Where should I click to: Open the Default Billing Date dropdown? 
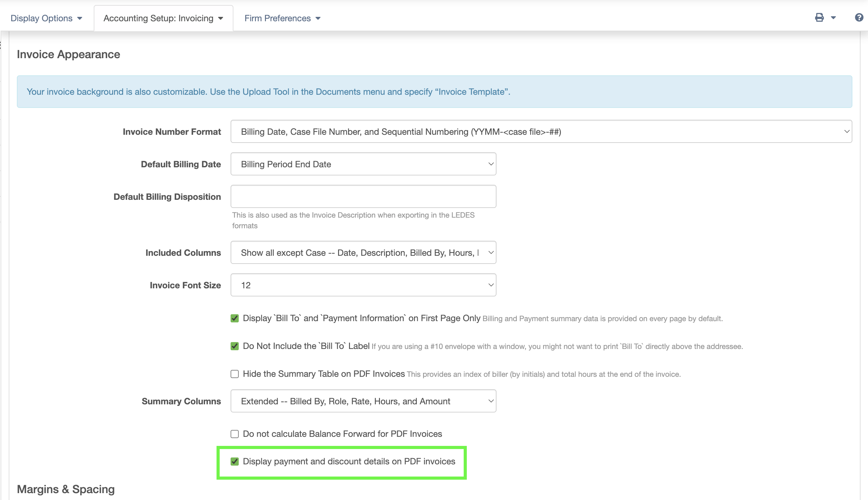click(363, 164)
